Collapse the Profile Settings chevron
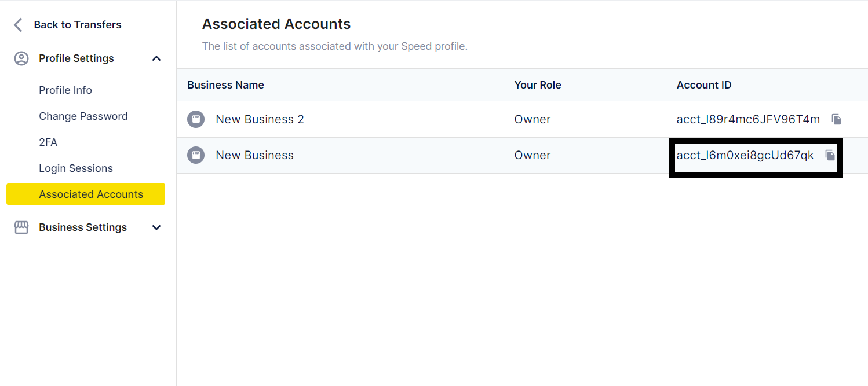 pyautogui.click(x=156, y=58)
